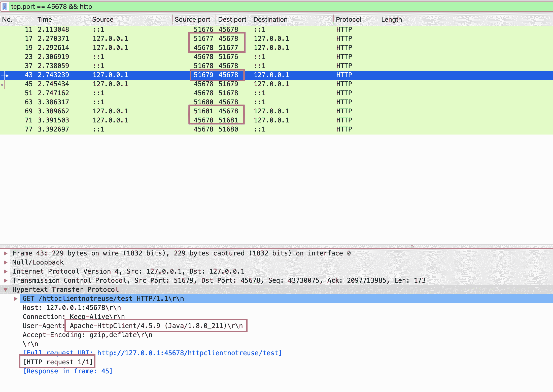This screenshot has height=392, width=553.
Task: Sort by the Source port column header
Action: coord(192,19)
